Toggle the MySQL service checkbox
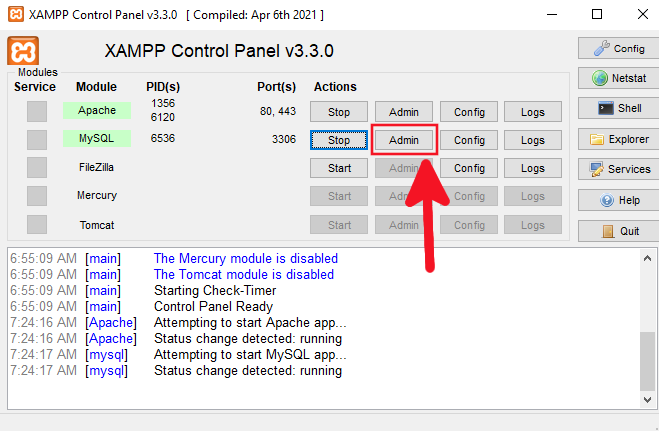 click(x=37, y=139)
